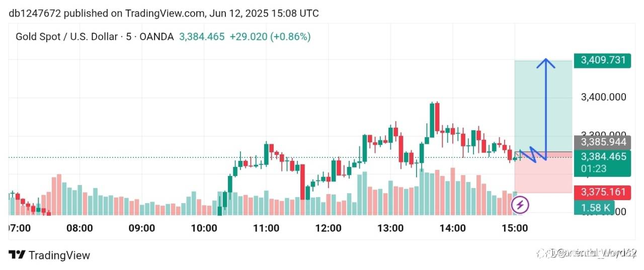Click the blue upward arrow head
This screenshot has height=270, width=644.
coord(545,63)
